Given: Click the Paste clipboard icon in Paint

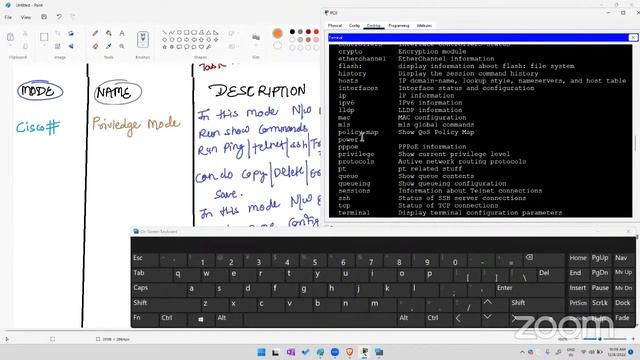Looking at the screenshot, I should pyautogui.click(x=11, y=37).
